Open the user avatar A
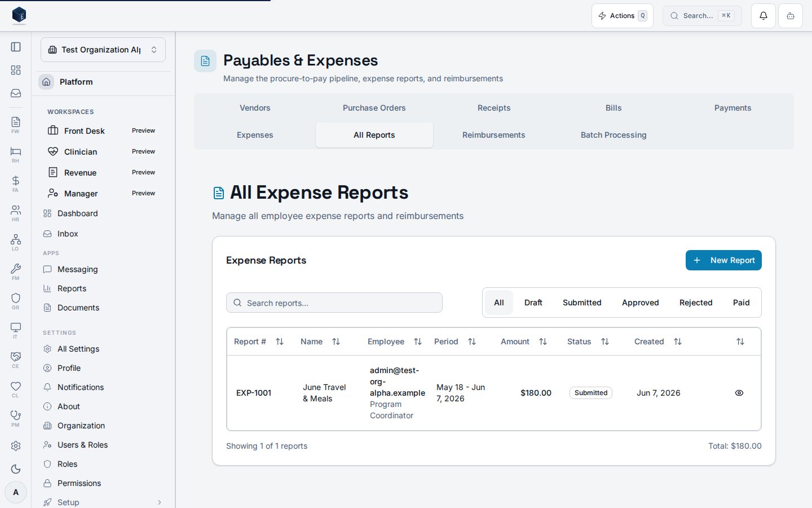Viewport: 812px width, 508px height. tap(16, 492)
